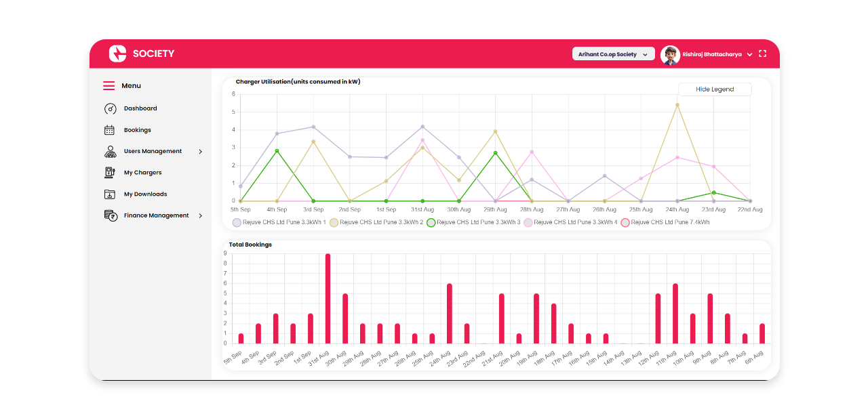Go to My Downloads page
The width and height of the screenshot is (868, 420).
tap(145, 194)
